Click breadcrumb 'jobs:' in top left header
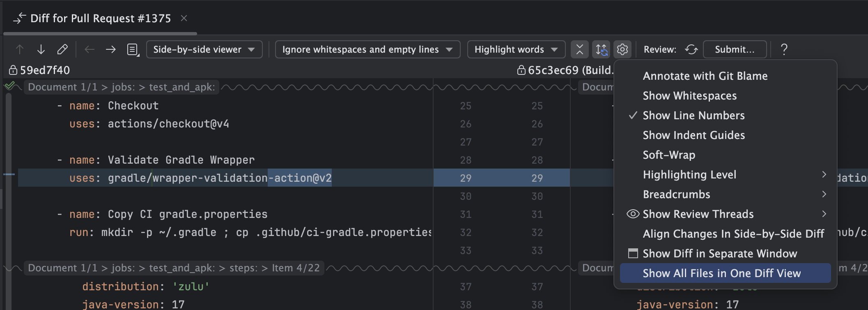868x310 pixels. tap(123, 87)
